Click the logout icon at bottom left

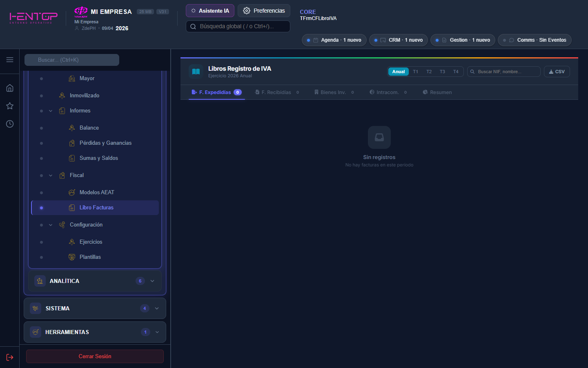10,357
